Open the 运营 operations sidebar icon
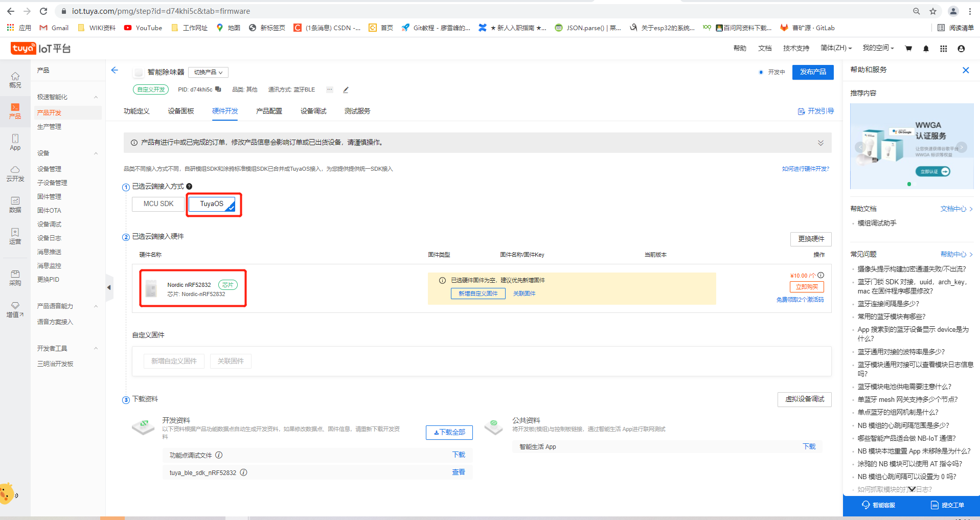This screenshot has height=520, width=980. (15, 236)
